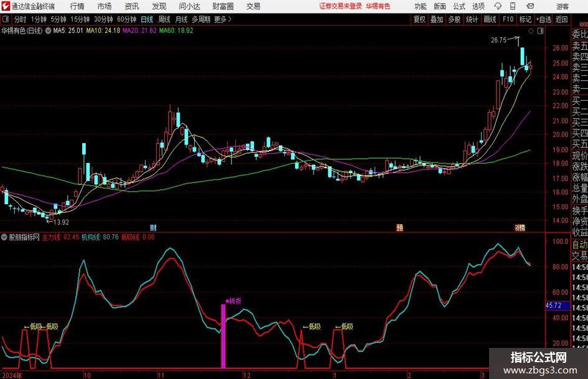The height and width of the screenshot is (379, 588).
Task: Open the mobile phone icon in the title bar
Action: point(513,6)
